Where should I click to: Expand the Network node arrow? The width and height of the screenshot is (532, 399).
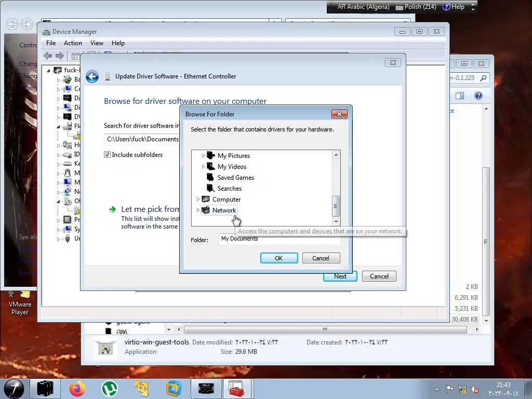(x=198, y=210)
